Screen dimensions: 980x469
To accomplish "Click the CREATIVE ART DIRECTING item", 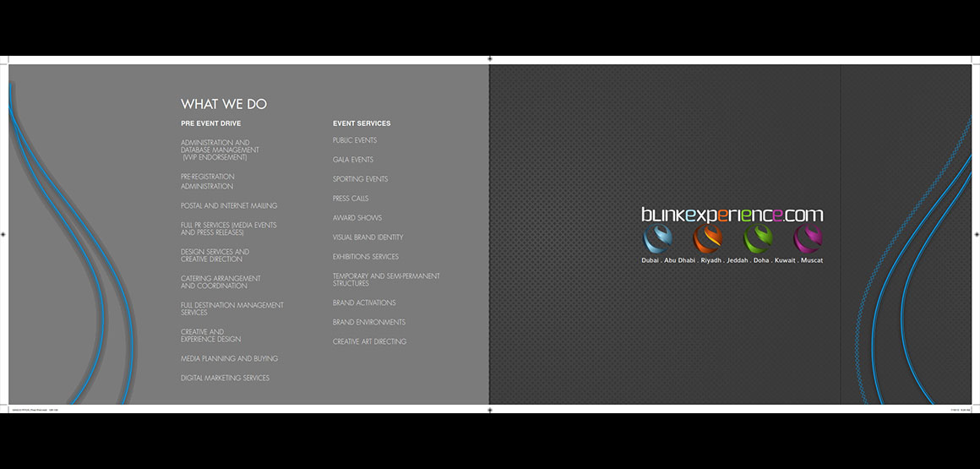I will (x=369, y=341).
